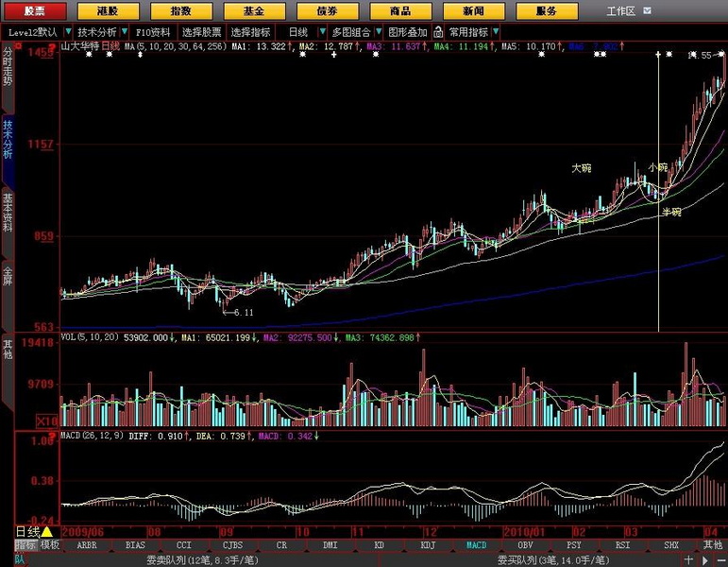Expand the Level2默认 dropdown

68,31
